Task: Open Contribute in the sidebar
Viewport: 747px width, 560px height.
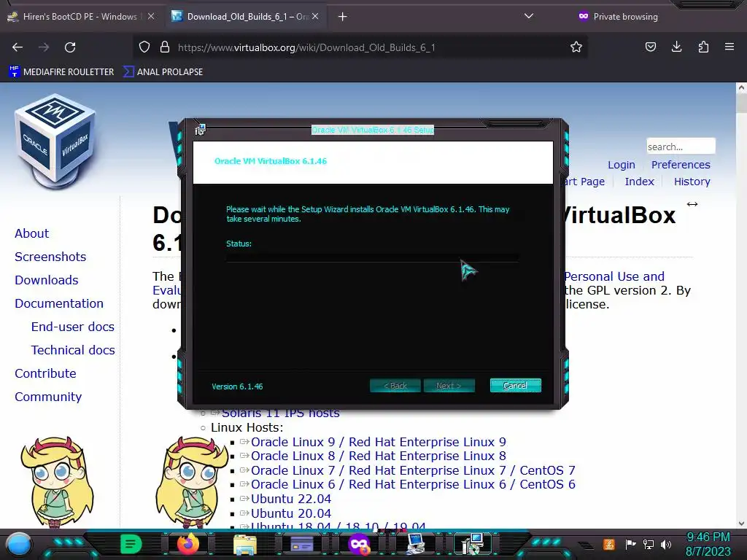Action: pyautogui.click(x=45, y=373)
